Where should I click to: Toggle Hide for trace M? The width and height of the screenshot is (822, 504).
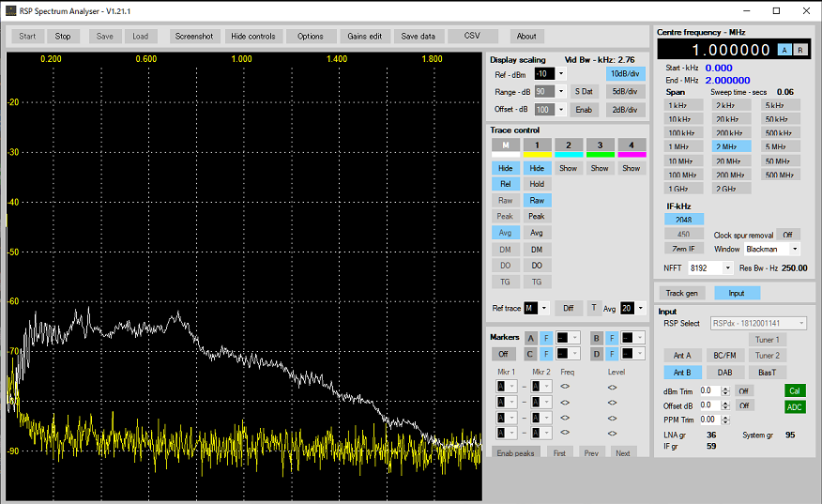(506, 168)
